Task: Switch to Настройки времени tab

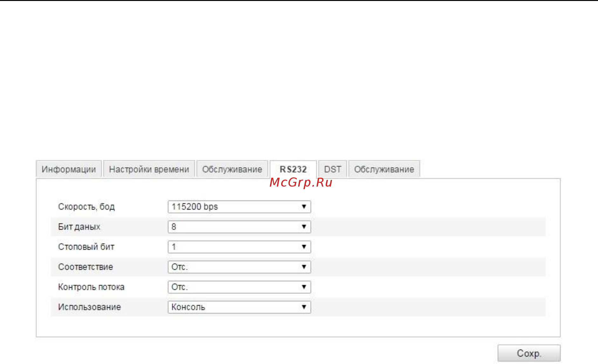Action: [149, 169]
